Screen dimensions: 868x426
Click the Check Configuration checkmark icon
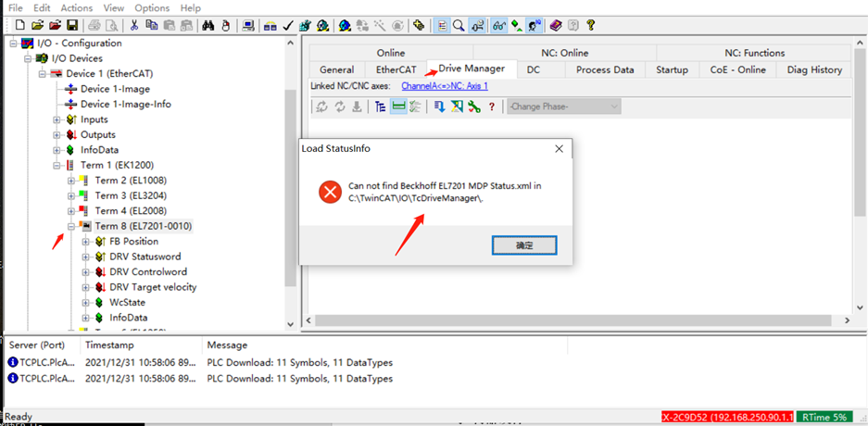(287, 25)
